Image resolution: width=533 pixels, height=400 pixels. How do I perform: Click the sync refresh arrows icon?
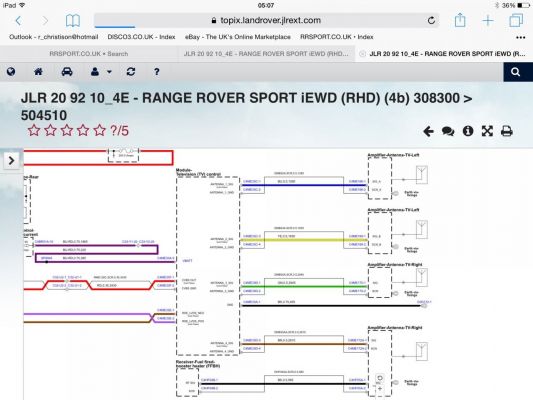click(131, 72)
